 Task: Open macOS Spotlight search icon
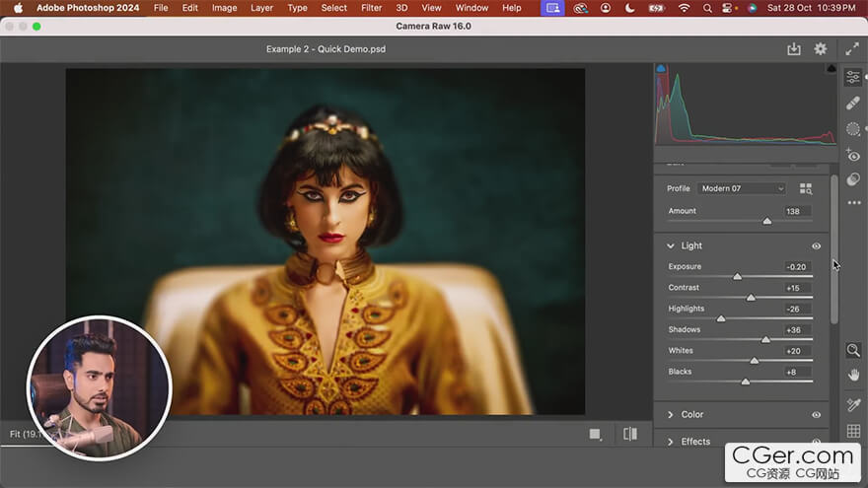point(707,8)
